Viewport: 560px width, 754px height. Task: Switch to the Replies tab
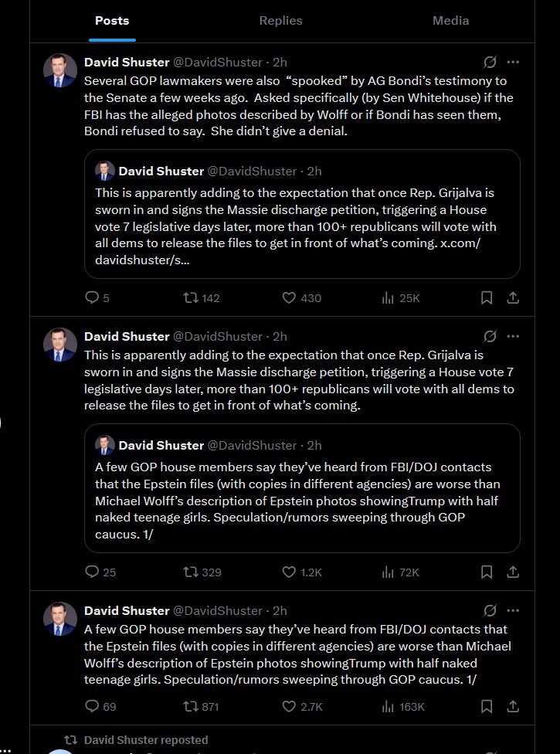point(280,21)
